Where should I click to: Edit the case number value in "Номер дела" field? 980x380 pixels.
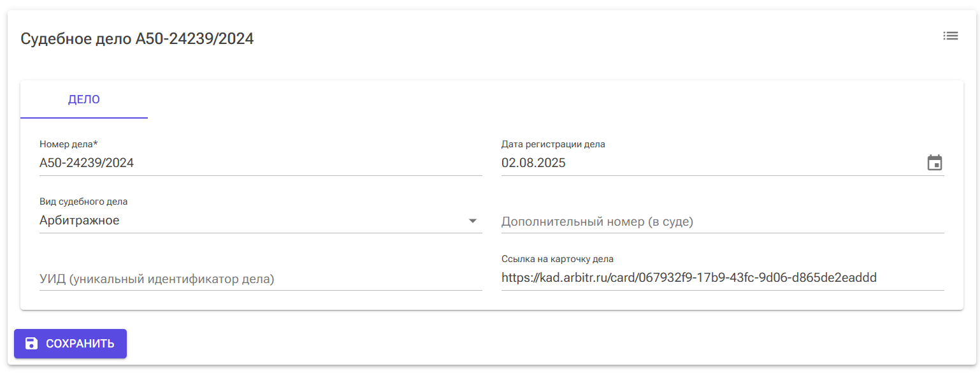click(x=87, y=163)
